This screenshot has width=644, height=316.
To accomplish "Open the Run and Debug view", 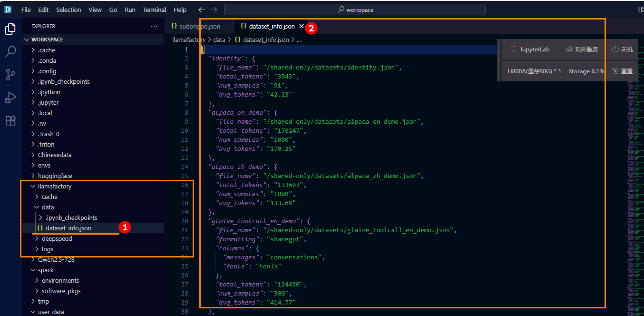I will coord(10,98).
